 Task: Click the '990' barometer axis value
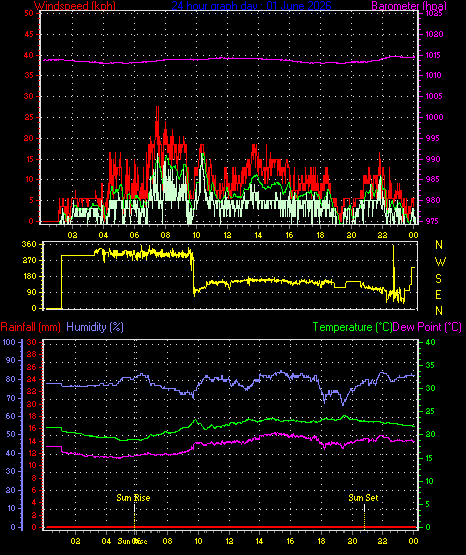pyautogui.click(x=433, y=159)
